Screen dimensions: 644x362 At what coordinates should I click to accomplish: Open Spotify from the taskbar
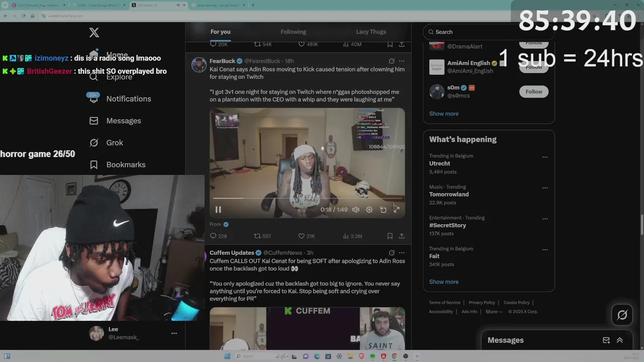click(372, 356)
